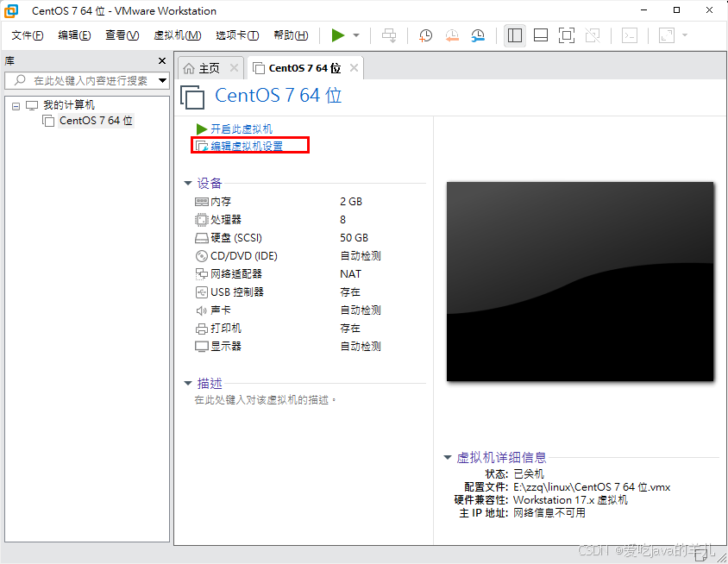
Task: Click Workstation 17.x 虚拟机 compatibility text
Action: tap(571, 500)
